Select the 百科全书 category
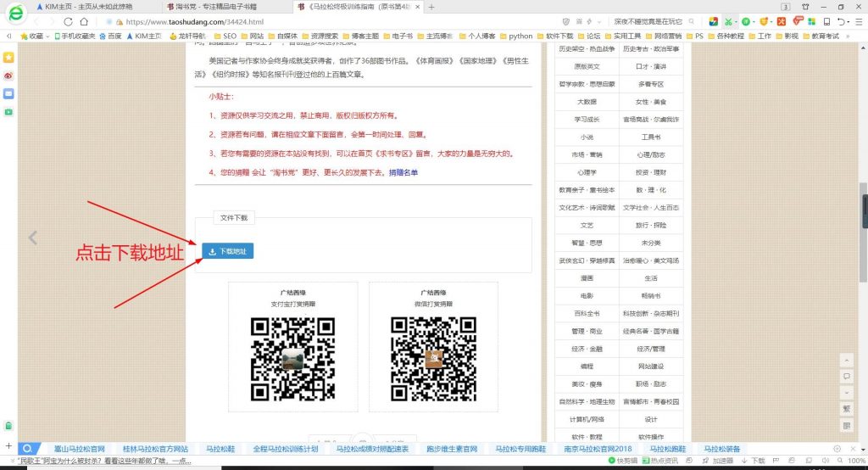Viewport: 868px width, 470px height. tap(587, 313)
